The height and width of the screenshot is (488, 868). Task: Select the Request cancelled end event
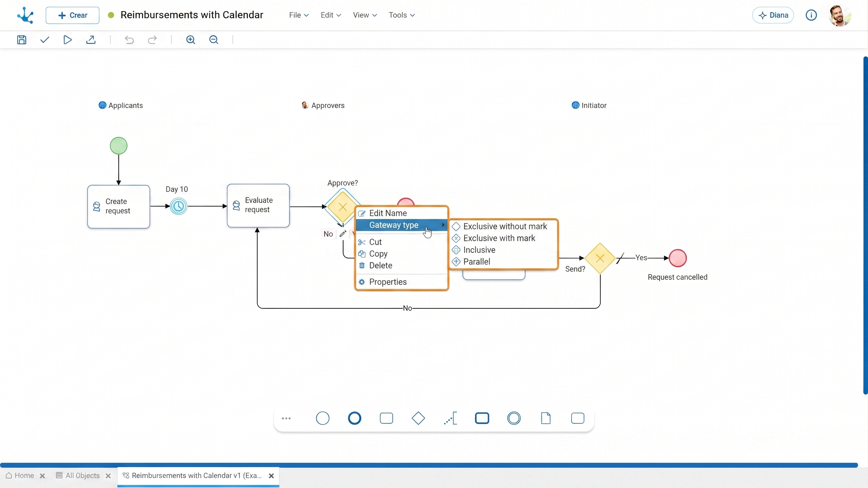click(678, 258)
